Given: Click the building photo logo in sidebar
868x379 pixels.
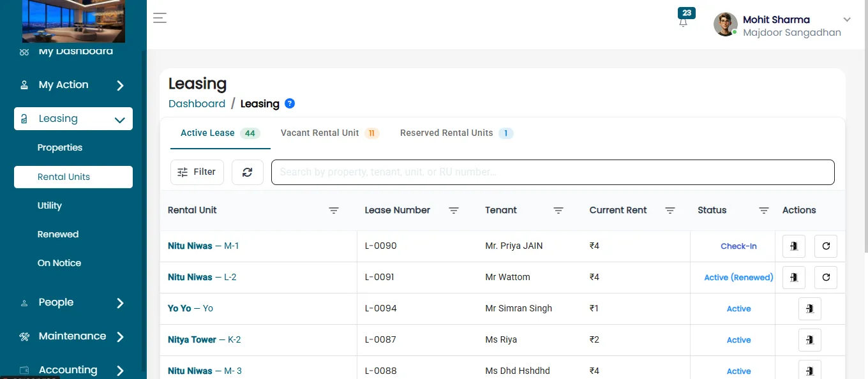Looking at the screenshot, I should [74, 21].
